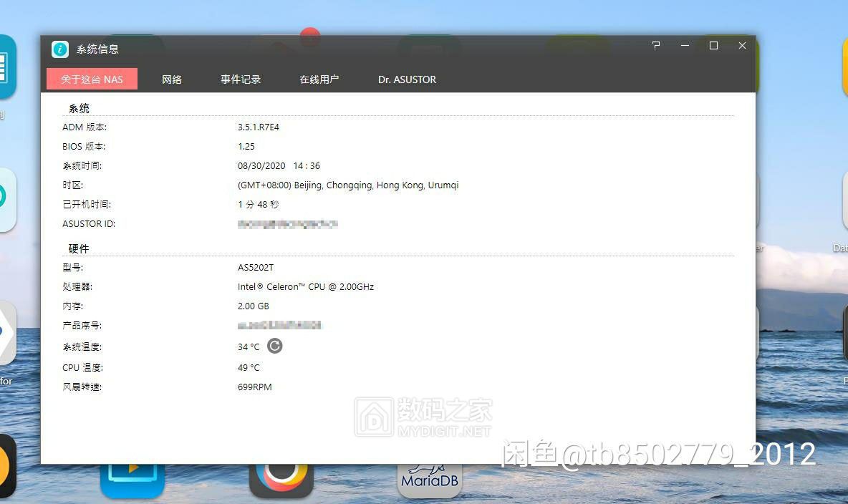The height and width of the screenshot is (504, 848).
Task: Click the BIOS 版本 label
Action: tap(84, 147)
